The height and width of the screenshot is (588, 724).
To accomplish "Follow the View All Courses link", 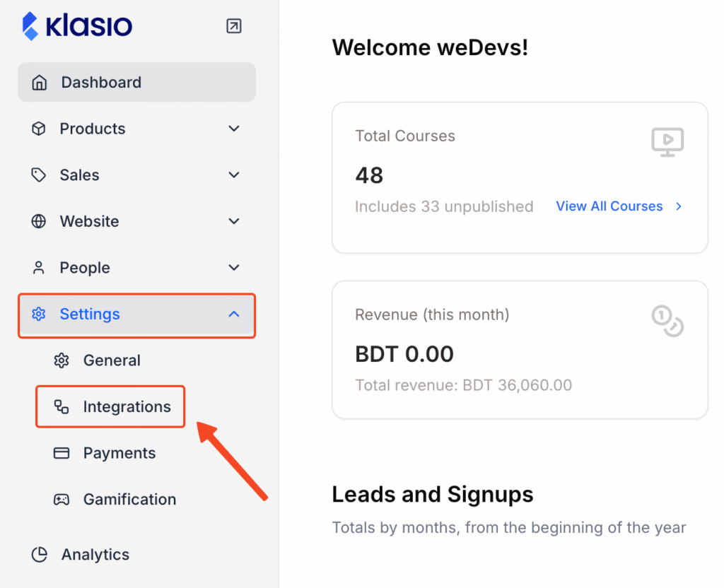I will pyautogui.click(x=609, y=206).
